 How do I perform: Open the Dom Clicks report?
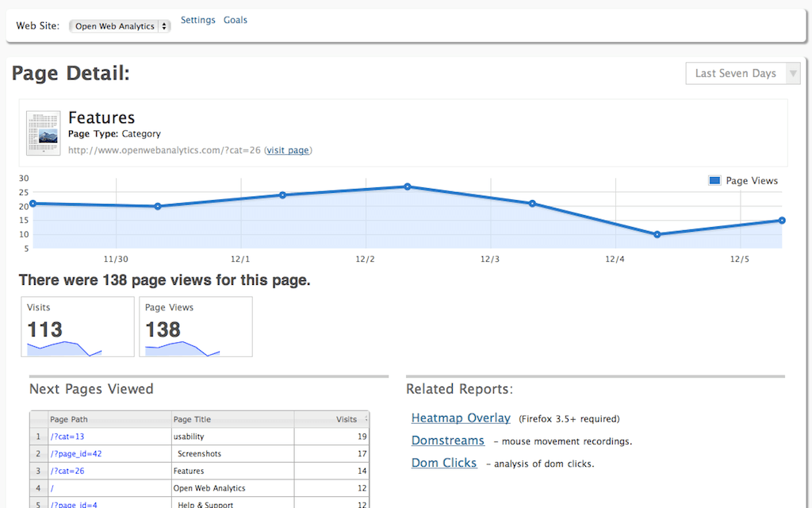click(x=444, y=463)
